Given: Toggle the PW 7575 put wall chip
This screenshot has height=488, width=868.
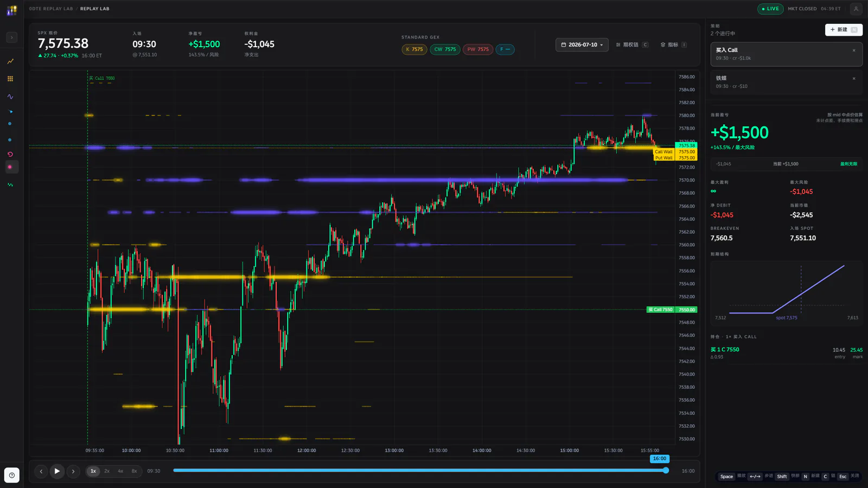Looking at the screenshot, I should (478, 49).
